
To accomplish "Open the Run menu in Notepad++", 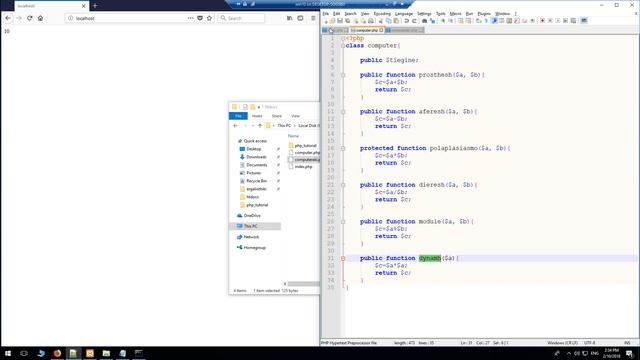I will [469, 13].
